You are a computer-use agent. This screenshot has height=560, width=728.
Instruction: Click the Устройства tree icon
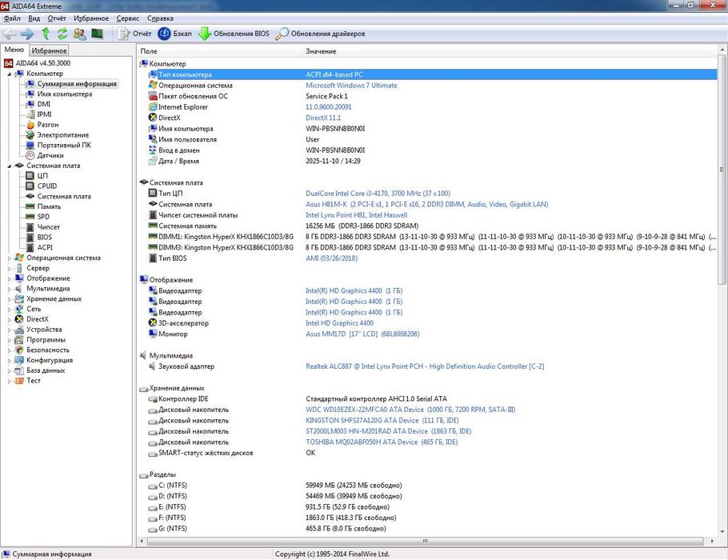pyautogui.click(x=19, y=330)
